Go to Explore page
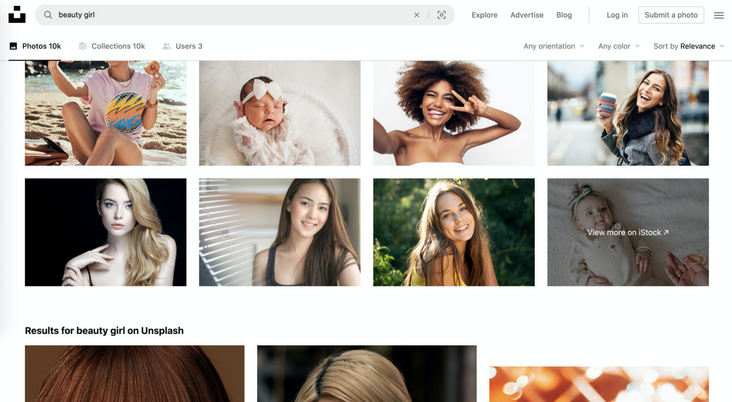The height and width of the screenshot is (402, 732). coord(484,15)
